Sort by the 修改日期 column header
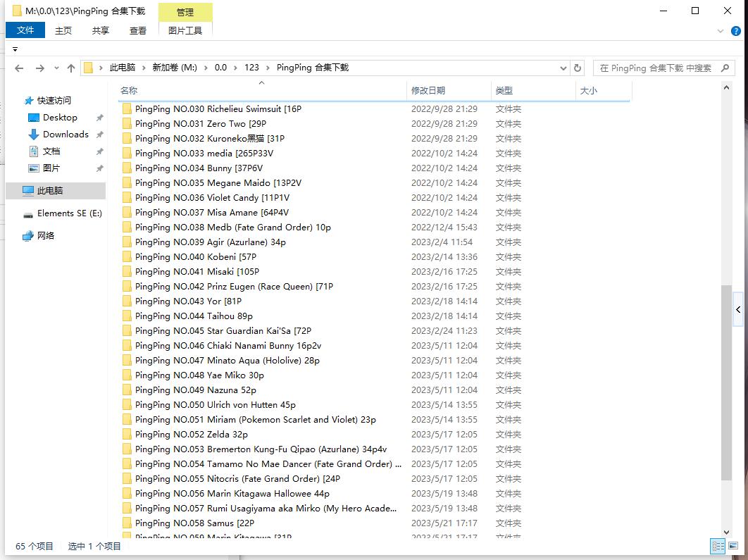748x560 pixels. 449,91
